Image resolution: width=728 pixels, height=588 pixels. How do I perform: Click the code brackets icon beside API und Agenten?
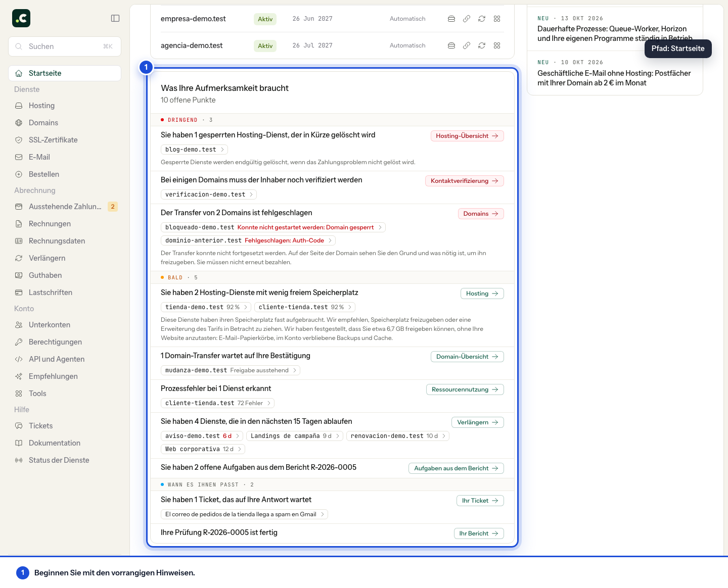tap(19, 359)
